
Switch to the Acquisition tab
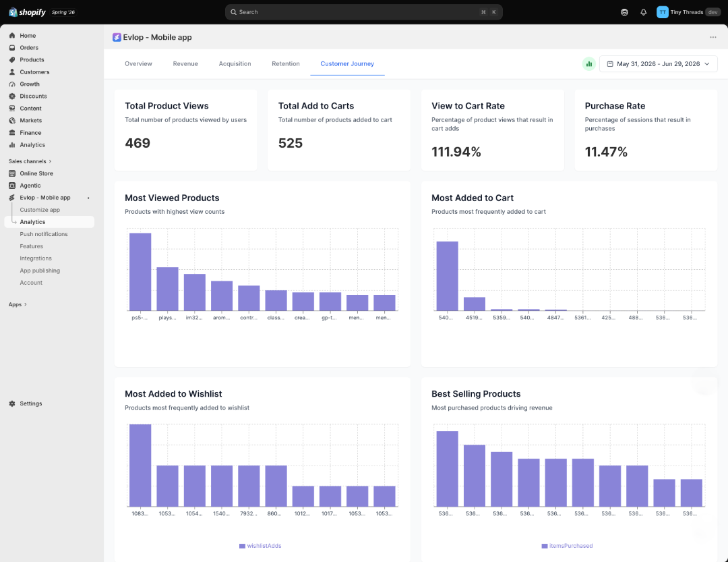pos(235,63)
